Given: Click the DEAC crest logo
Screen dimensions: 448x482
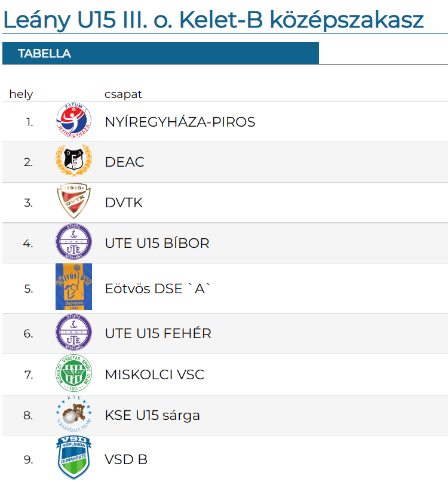Looking at the screenshot, I should click(73, 161).
